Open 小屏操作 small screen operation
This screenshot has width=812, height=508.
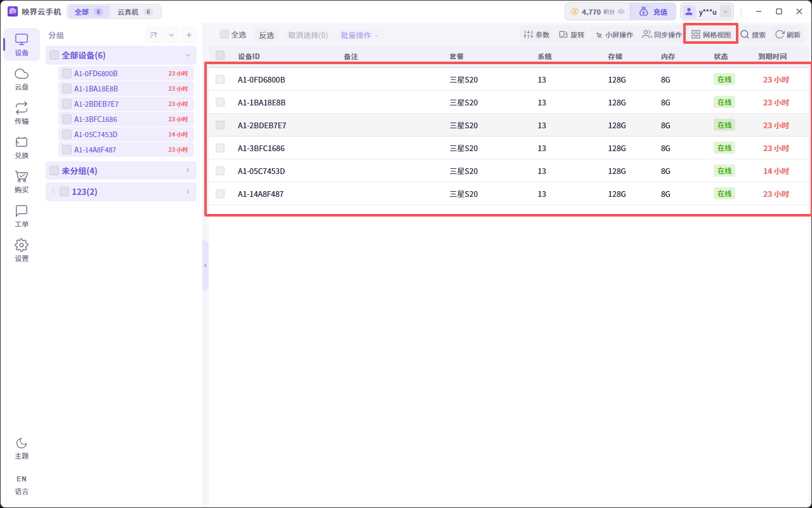[x=613, y=35]
